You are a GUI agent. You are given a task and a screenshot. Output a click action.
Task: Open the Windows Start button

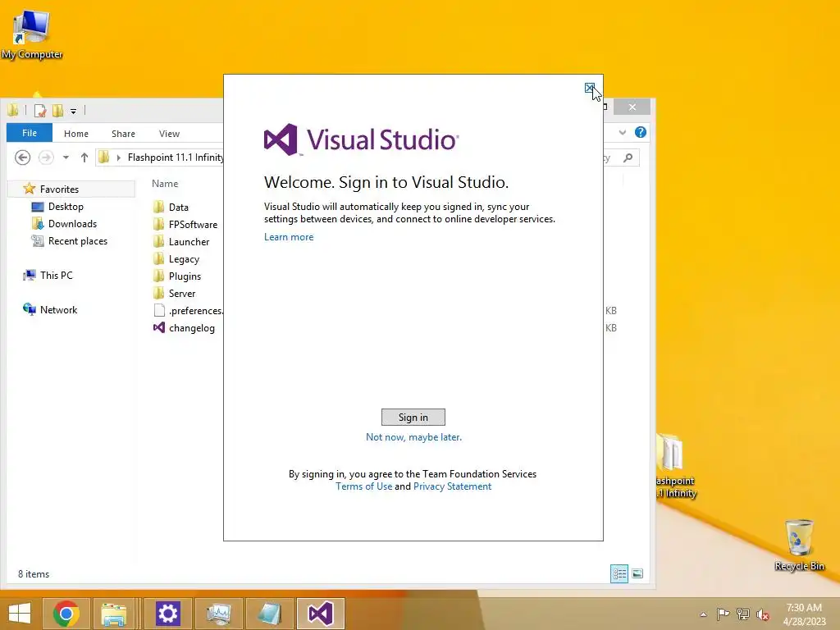[x=20, y=614]
